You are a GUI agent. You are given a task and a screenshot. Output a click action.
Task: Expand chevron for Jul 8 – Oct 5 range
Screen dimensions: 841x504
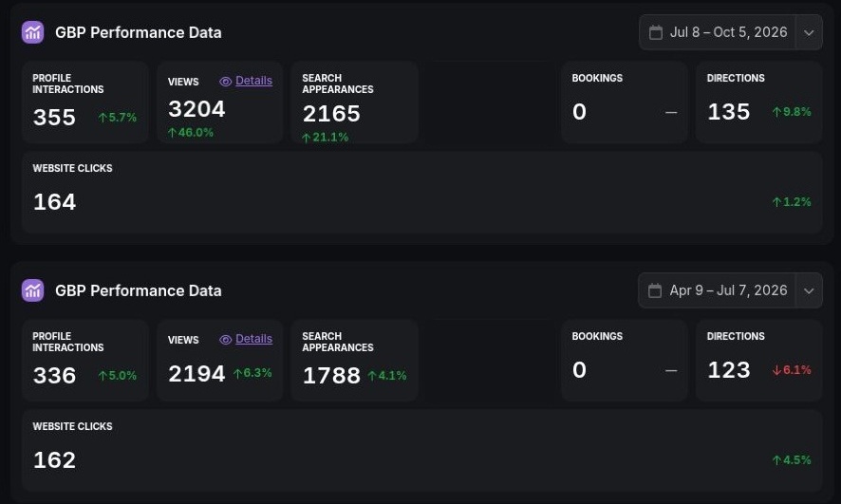click(x=809, y=32)
